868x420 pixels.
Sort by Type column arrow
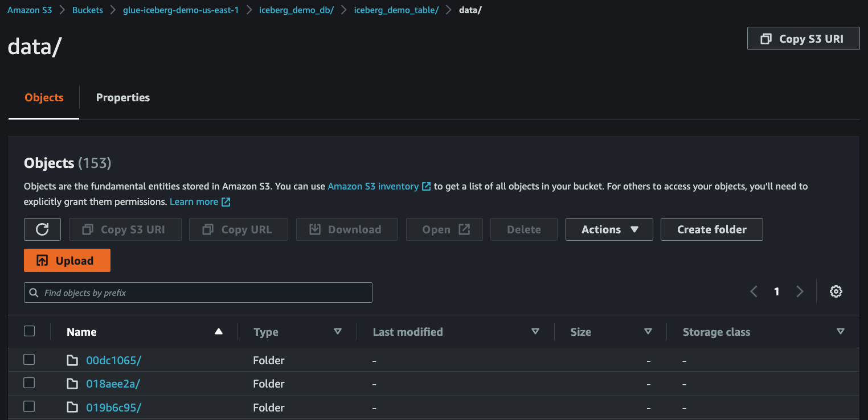338,331
